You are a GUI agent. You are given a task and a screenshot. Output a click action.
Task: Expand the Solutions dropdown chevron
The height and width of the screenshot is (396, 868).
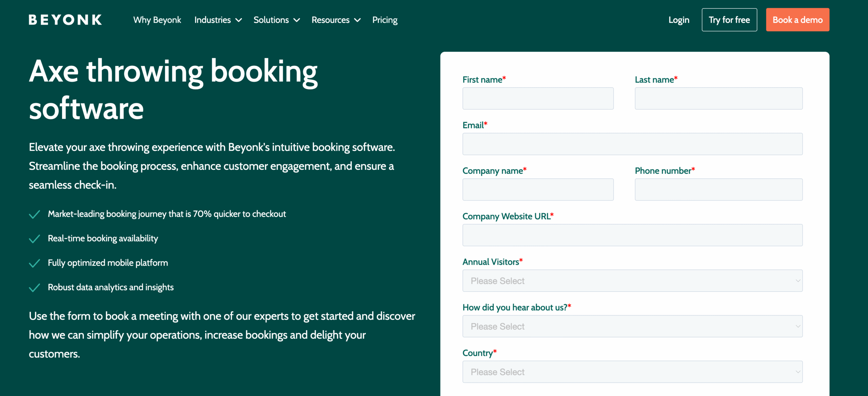tap(297, 20)
